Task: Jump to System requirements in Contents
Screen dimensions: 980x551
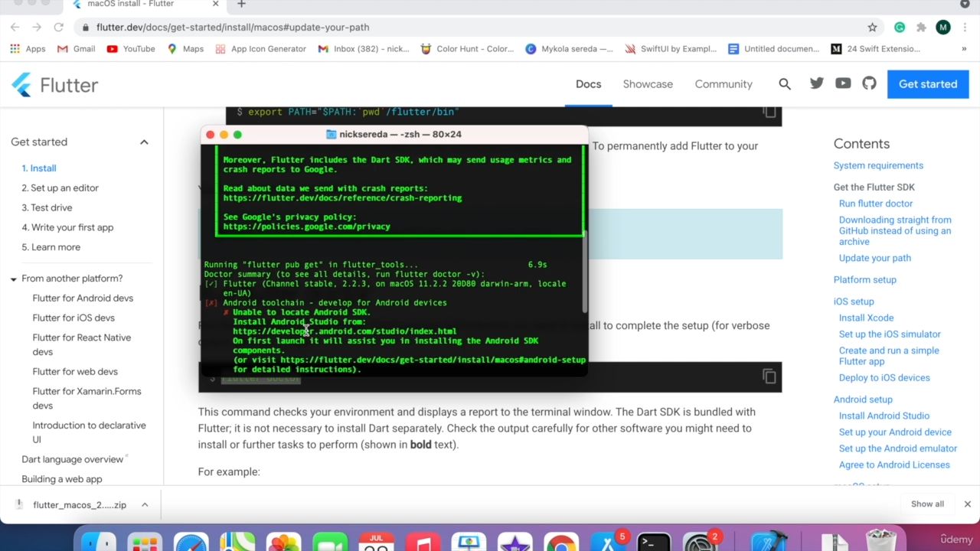Action: 878,166
